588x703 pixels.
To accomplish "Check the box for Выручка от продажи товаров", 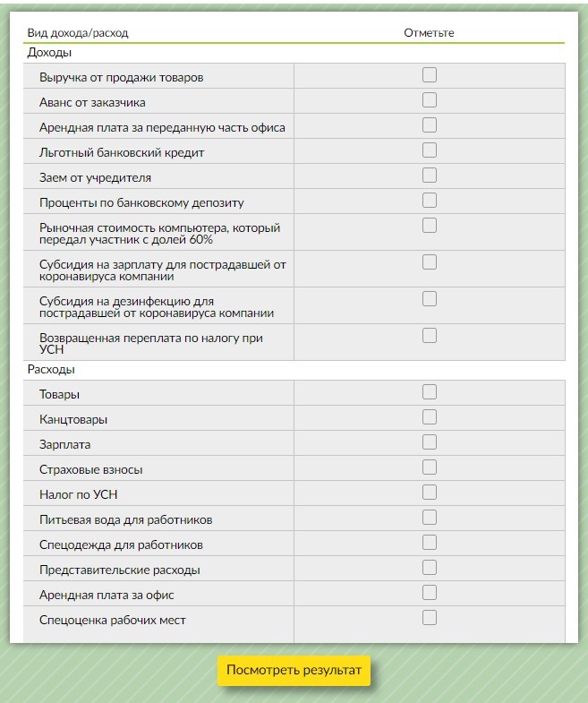I will coord(430,75).
